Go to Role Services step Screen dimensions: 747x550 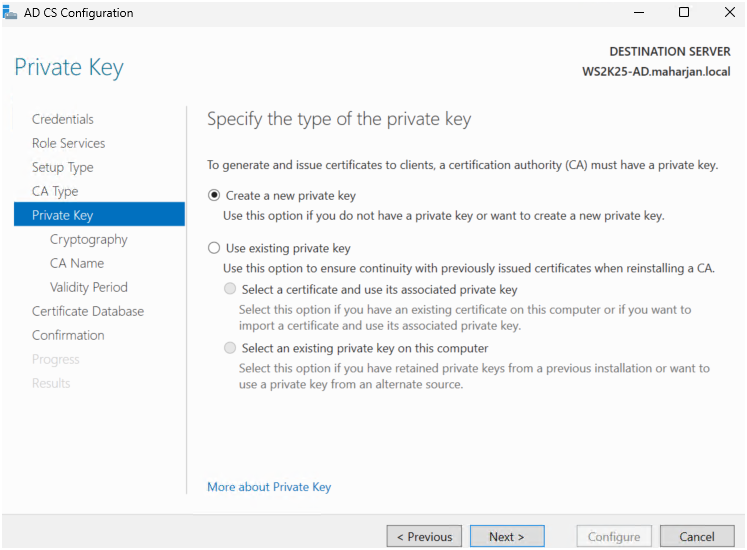click(x=68, y=143)
